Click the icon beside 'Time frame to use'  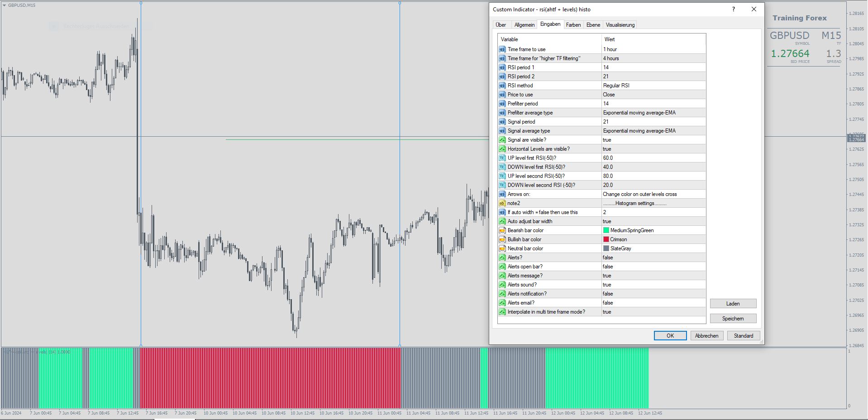(502, 49)
